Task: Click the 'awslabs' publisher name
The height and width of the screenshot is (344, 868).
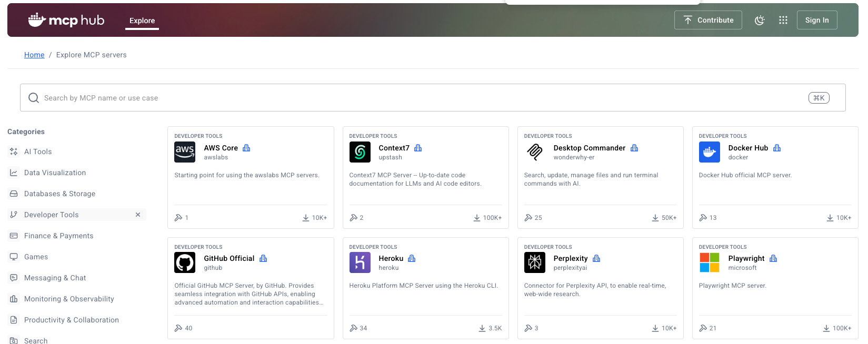Action: tap(216, 157)
